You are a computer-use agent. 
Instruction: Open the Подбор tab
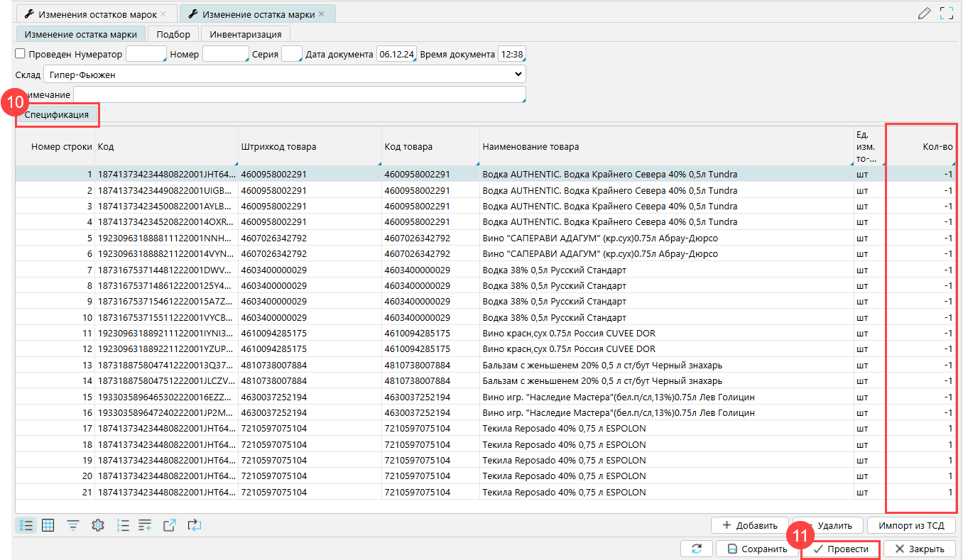[x=173, y=34]
